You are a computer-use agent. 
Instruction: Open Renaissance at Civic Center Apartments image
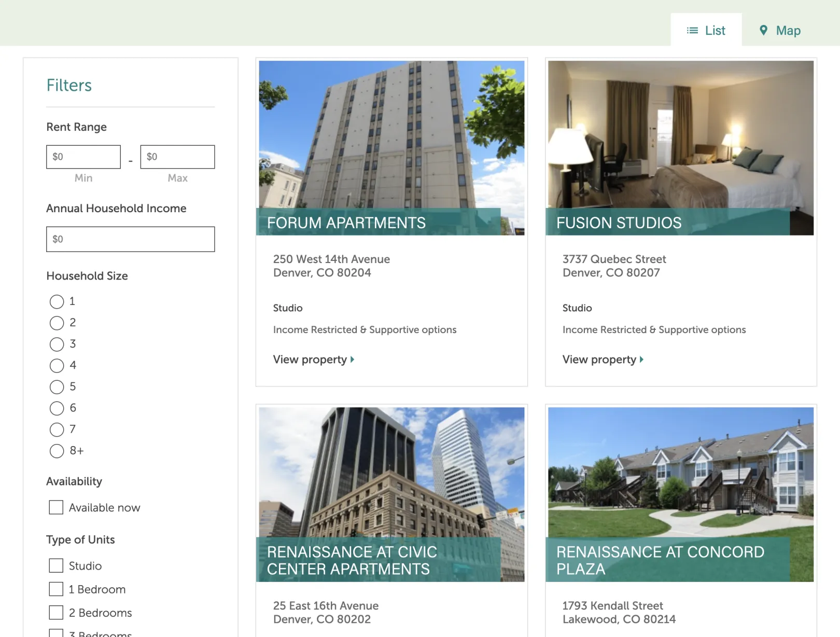(x=391, y=472)
